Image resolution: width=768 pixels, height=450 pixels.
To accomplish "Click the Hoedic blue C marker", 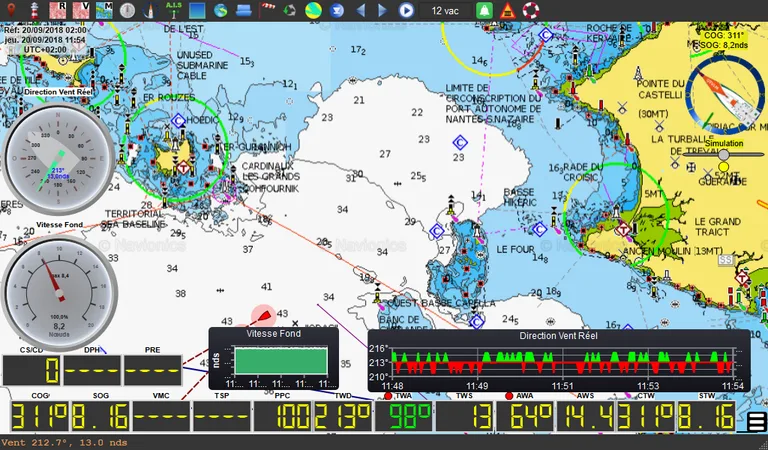I will click(178, 120).
